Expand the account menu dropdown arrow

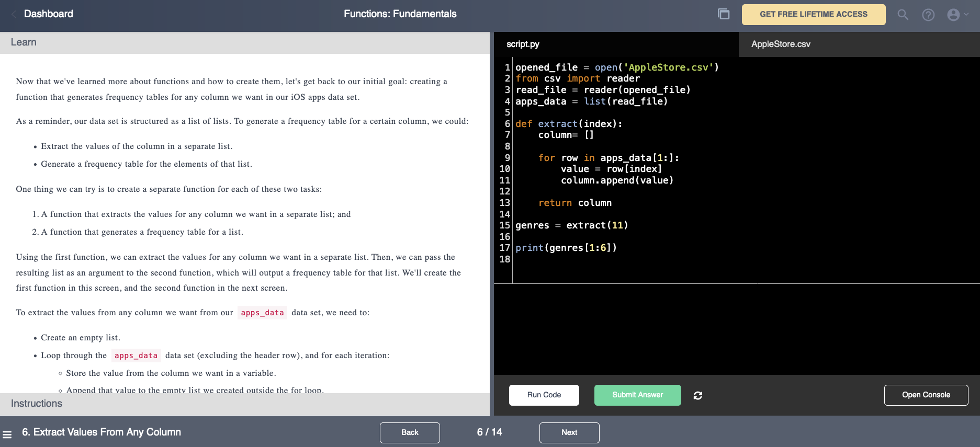click(966, 15)
